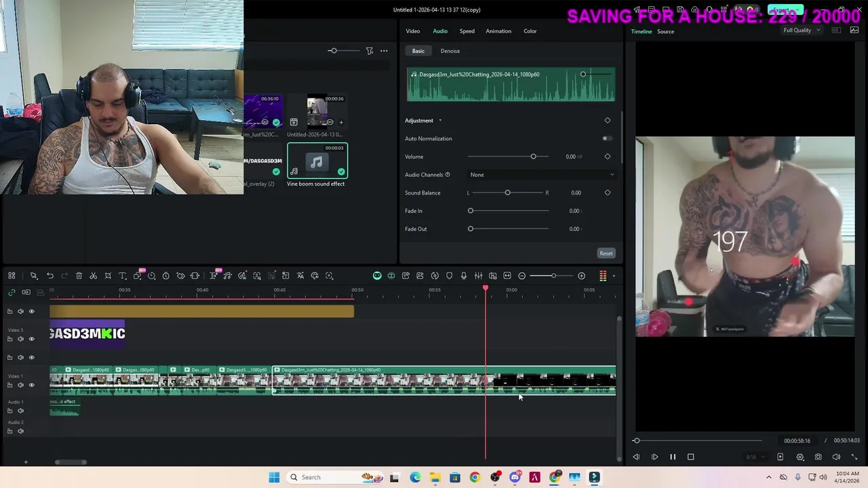Screen dimensions: 868x488
Task: Take a preview snapshot with camera icon
Action: [818, 457]
